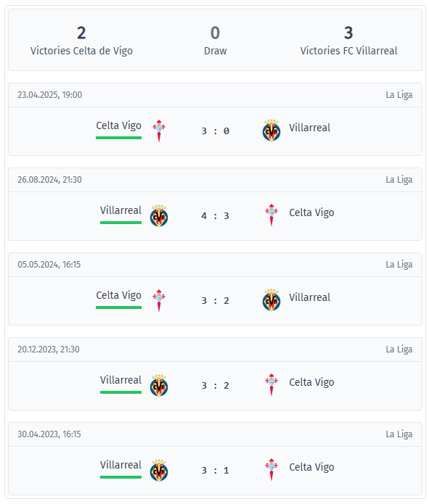Open the 4 : 3 score result
The width and height of the screenshot is (429, 504).
click(x=216, y=216)
